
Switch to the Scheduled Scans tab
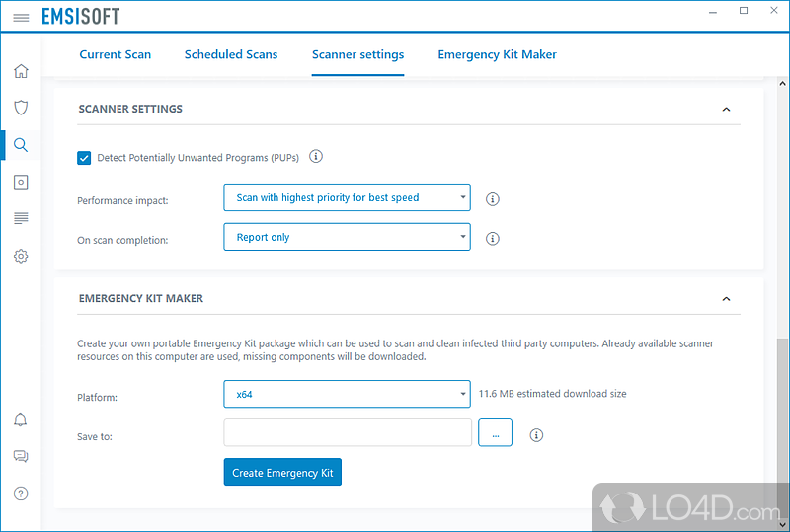(x=231, y=54)
